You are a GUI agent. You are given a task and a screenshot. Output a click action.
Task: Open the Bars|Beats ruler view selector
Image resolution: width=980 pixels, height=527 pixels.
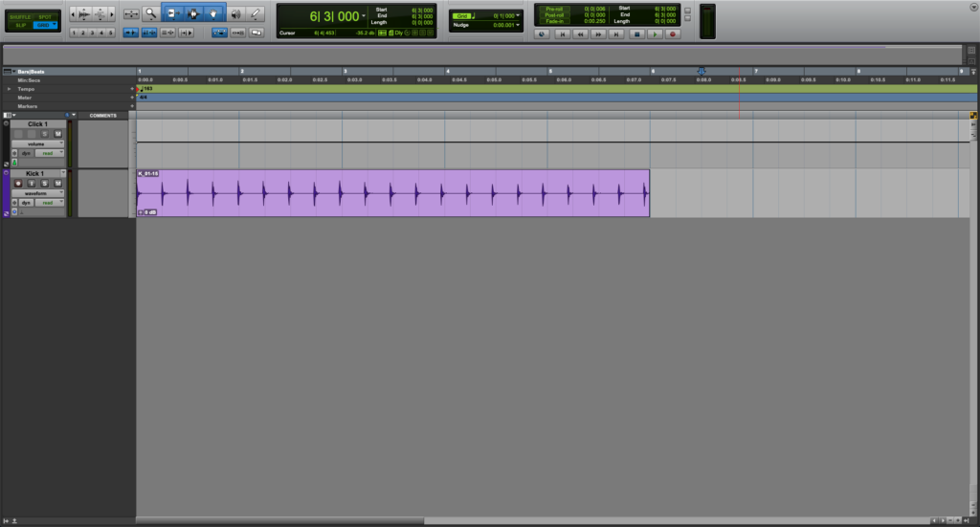(x=8, y=71)
